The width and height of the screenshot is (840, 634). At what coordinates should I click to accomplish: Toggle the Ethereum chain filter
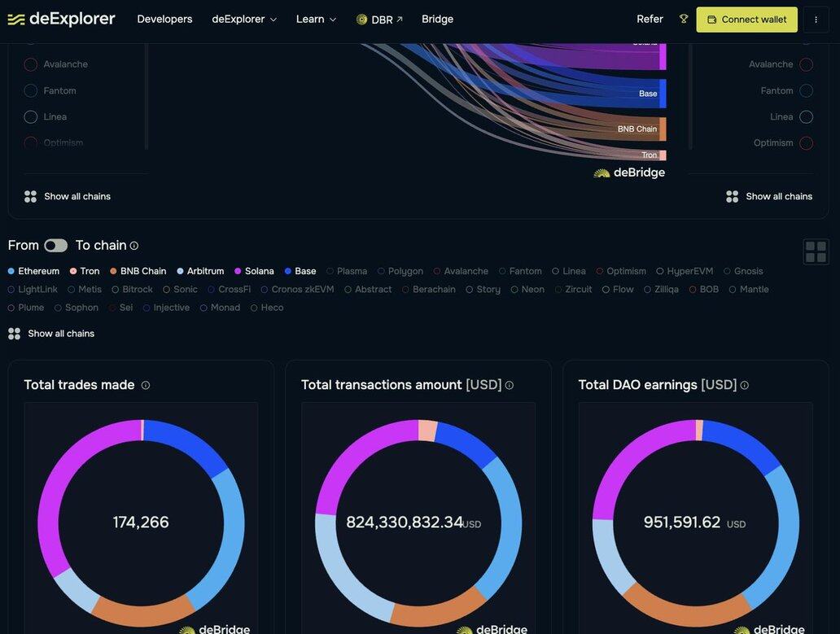33,271
